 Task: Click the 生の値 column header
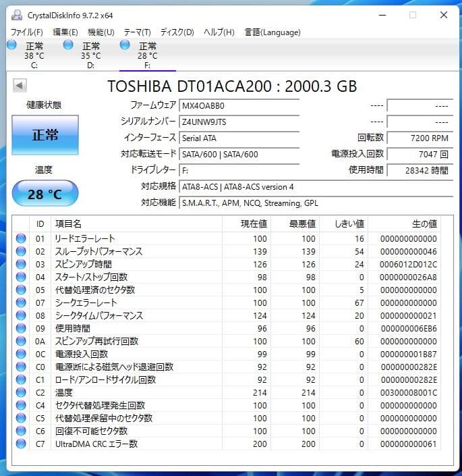(x=404, y=224)
